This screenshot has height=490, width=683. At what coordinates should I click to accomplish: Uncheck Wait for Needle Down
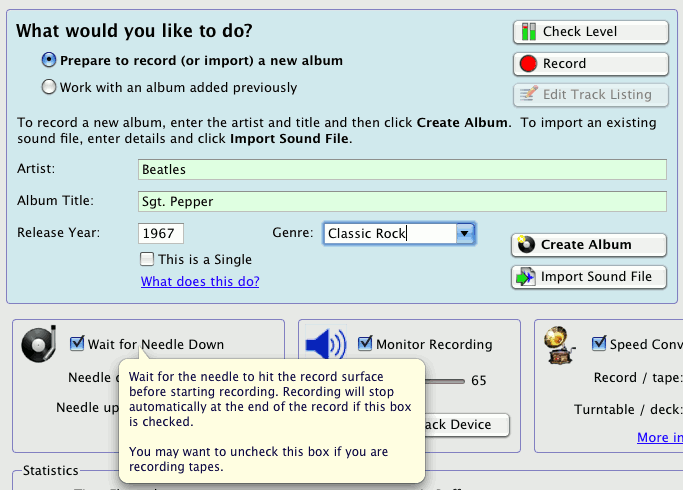point(77,344)
